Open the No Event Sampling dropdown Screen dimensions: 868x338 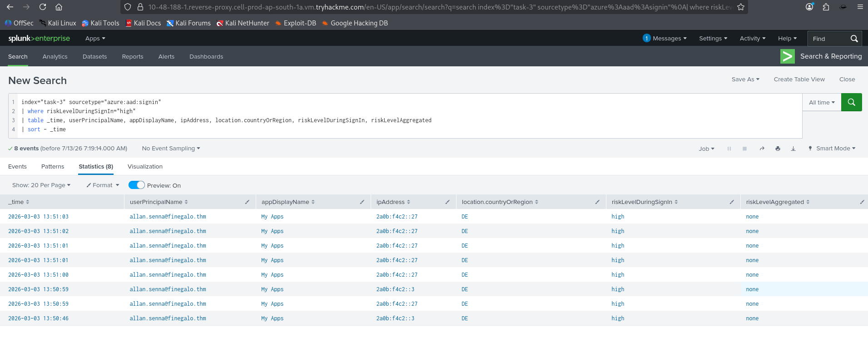click(171, 149)
